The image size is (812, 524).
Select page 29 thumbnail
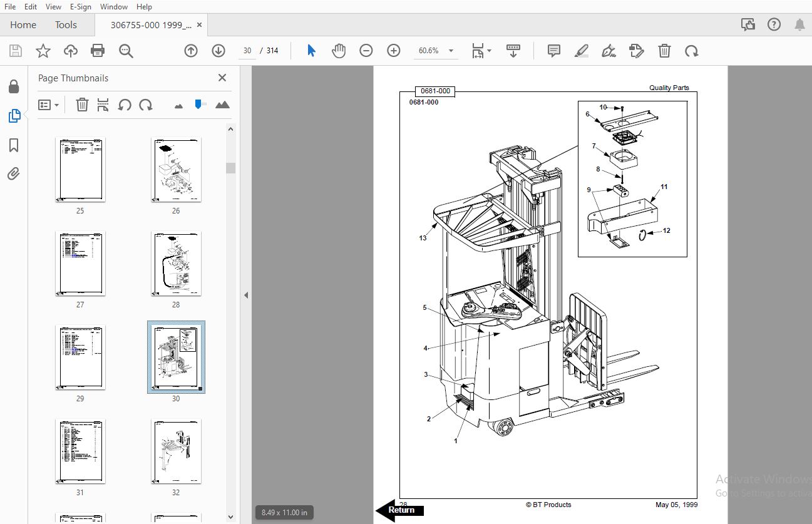click(x=80, y=357)
